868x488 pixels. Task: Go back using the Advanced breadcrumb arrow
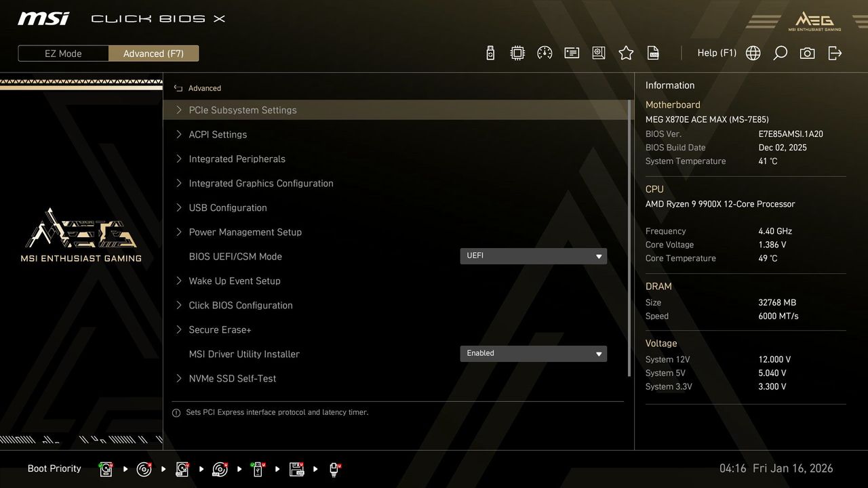(178, 88)
